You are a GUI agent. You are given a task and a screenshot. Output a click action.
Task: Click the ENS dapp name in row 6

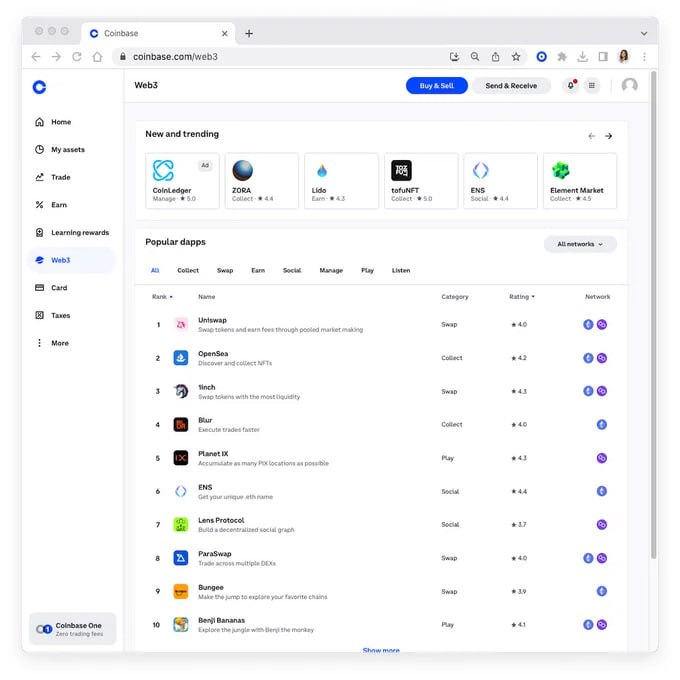tap(205, 487)
